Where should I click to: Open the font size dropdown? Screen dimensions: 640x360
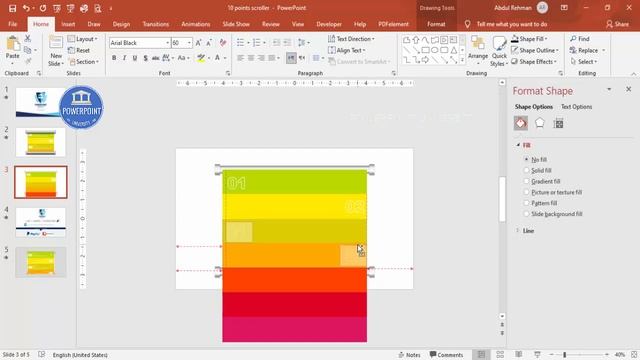[189, 43]
